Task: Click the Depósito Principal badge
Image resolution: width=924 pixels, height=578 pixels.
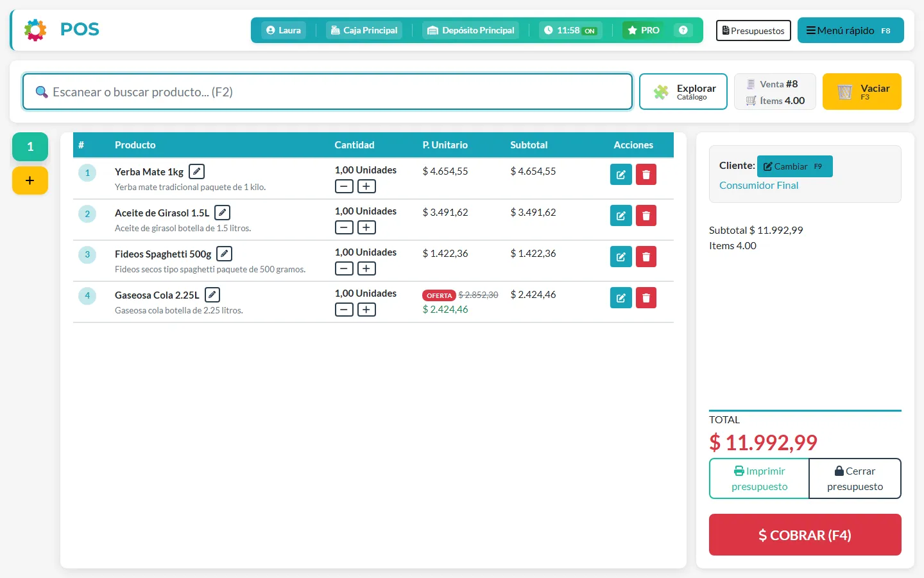Action: [471, 30]
